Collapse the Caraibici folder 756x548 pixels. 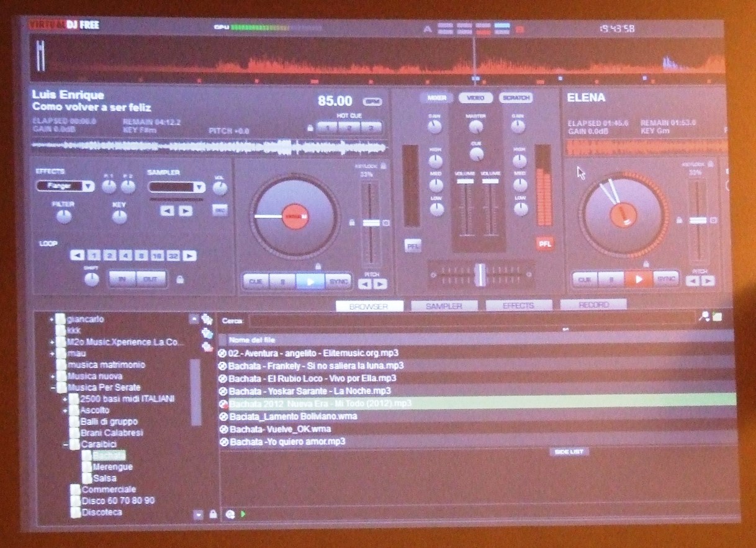(x=66, y=444)
